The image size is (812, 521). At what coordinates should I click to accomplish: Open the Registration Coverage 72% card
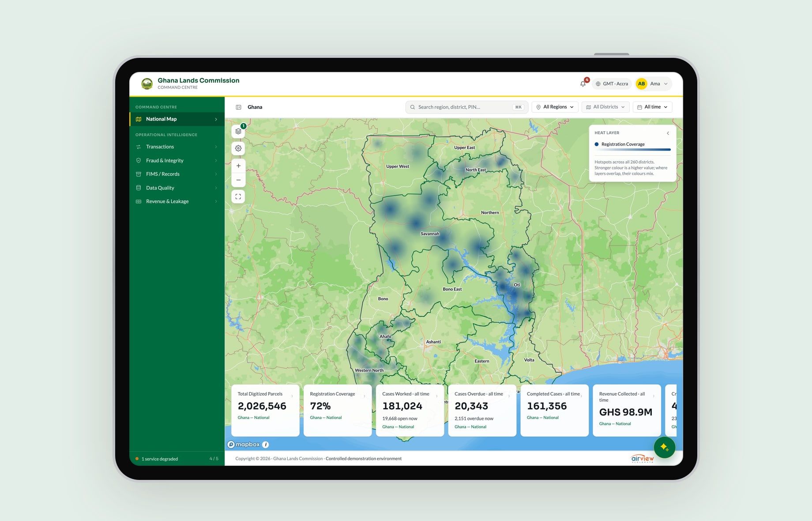point(338,410)
